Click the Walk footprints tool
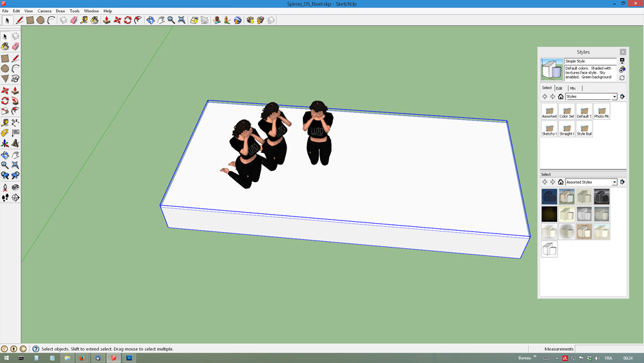644x363 pixels. 5,197
